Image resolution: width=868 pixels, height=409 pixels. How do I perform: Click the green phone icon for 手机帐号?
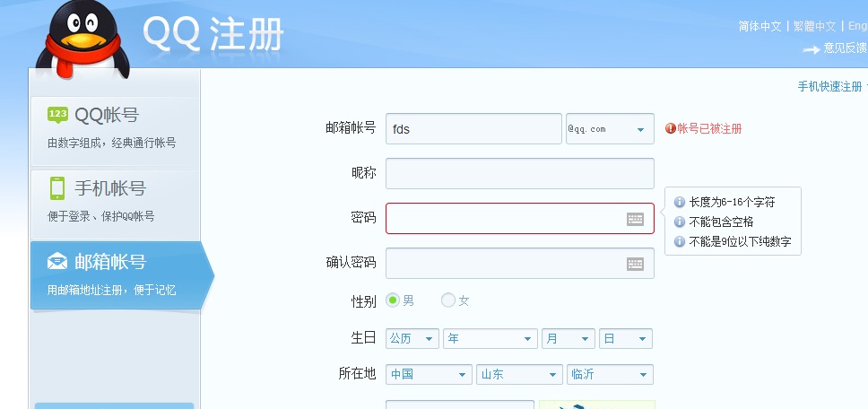[x=57, y=188]
